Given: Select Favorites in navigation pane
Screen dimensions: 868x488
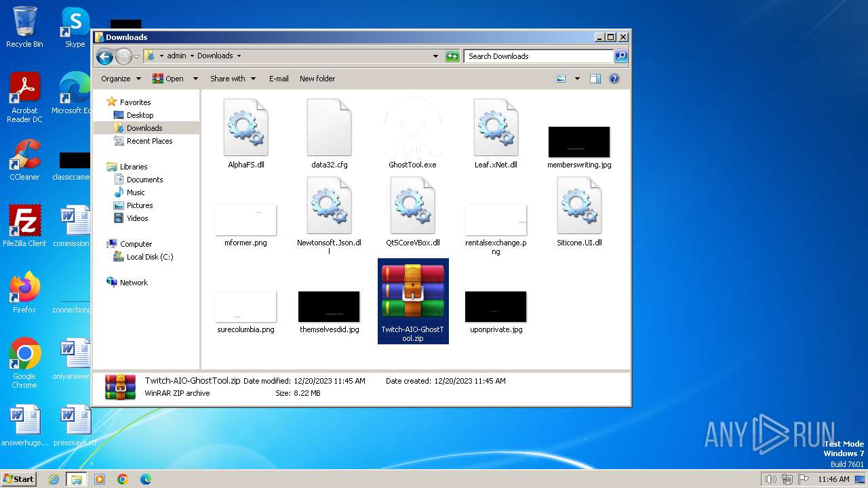Looking at the screenshot, I should coord(135,102).
